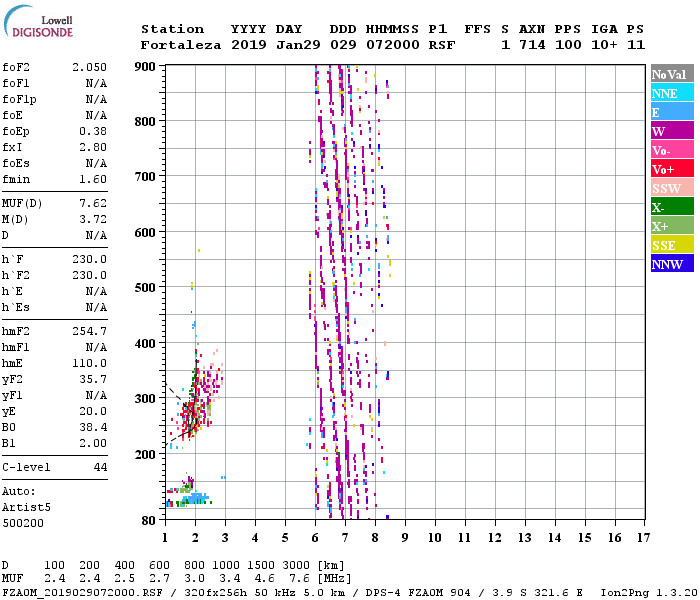Click the fxI value 2.80

tap(93, 147)
